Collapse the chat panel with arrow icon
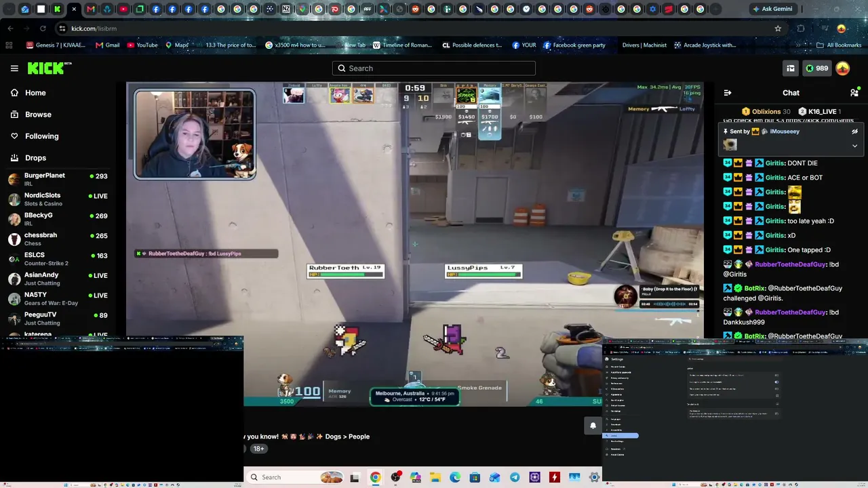The width and height of the screenshot is (868, 488). click(x=728, y=93)
